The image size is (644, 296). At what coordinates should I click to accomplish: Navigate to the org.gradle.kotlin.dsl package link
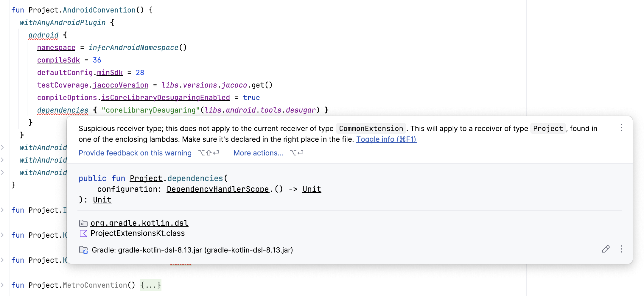[139, 223]
